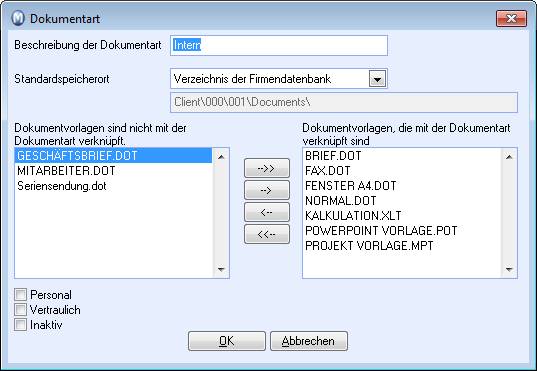Click the move-all-left '<<--' button
Screen dimensions: 537x371
[267, 234]
